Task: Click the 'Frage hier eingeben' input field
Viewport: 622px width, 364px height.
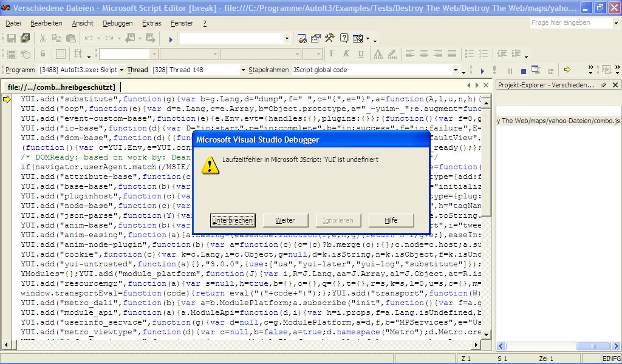Action: (570, 23)
